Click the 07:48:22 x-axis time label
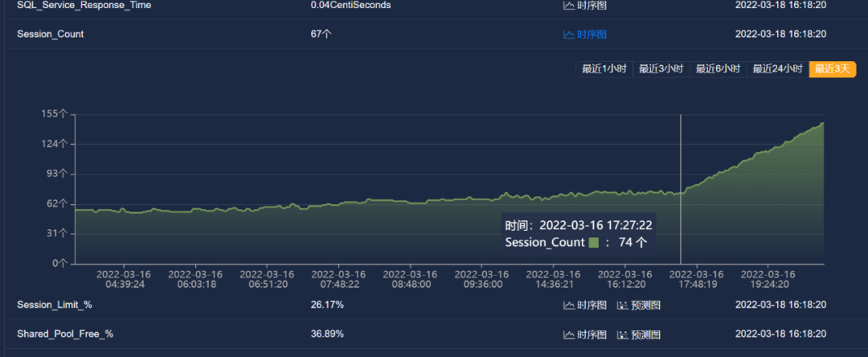 click(339, 285)
